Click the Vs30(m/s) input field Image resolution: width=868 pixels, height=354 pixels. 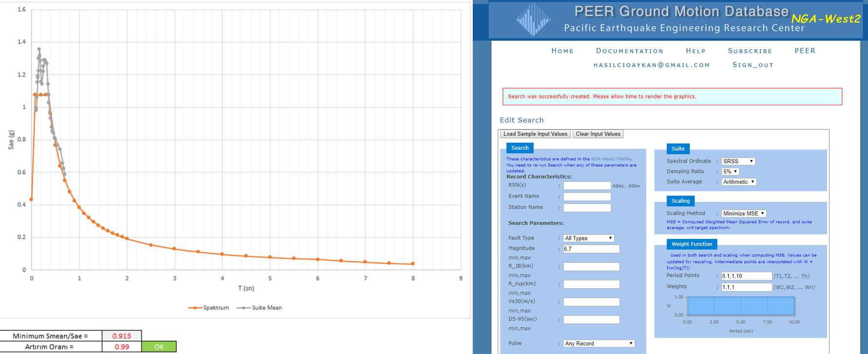pyautogui.click(x=591, y=302)
